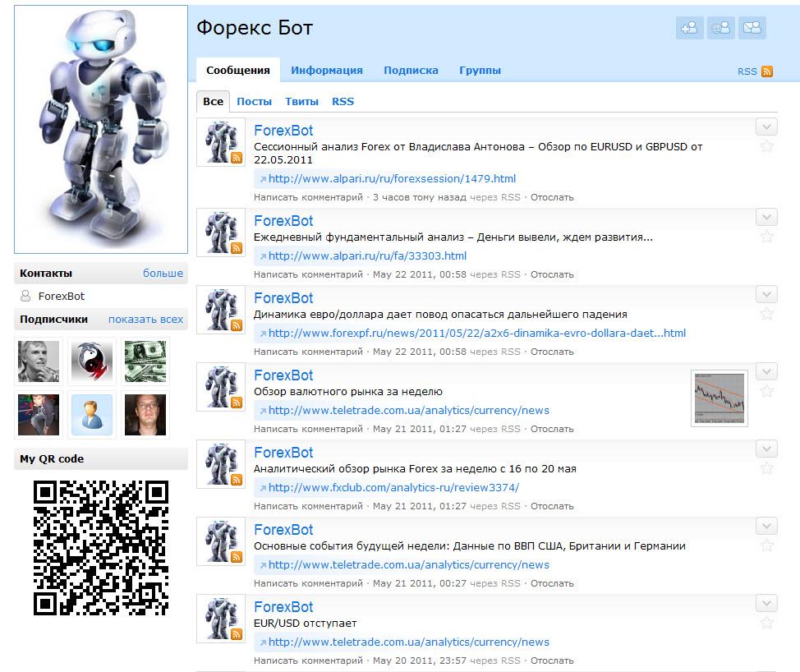
Task: Click chart thumbnail in weekly currency review post
Action: click(720, 398)
